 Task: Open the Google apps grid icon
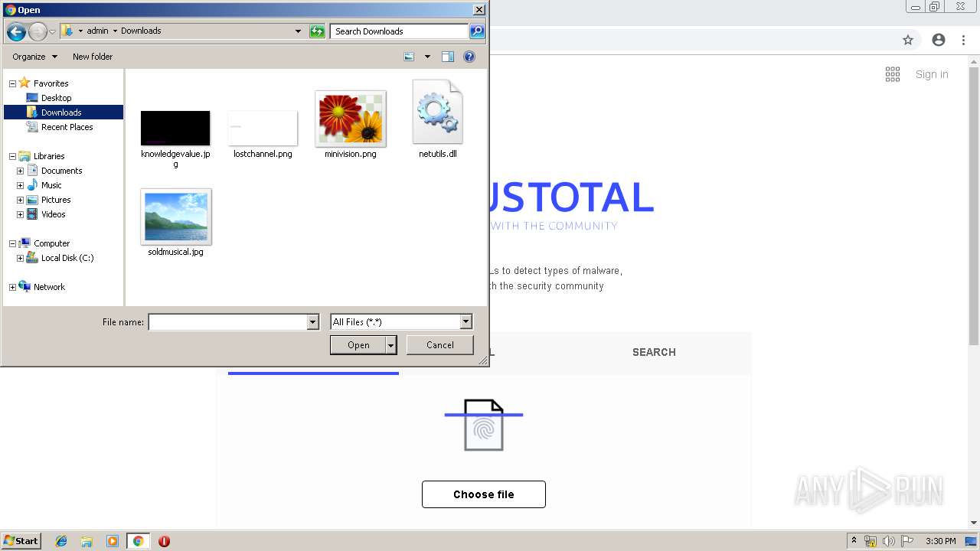coord(893,74)
